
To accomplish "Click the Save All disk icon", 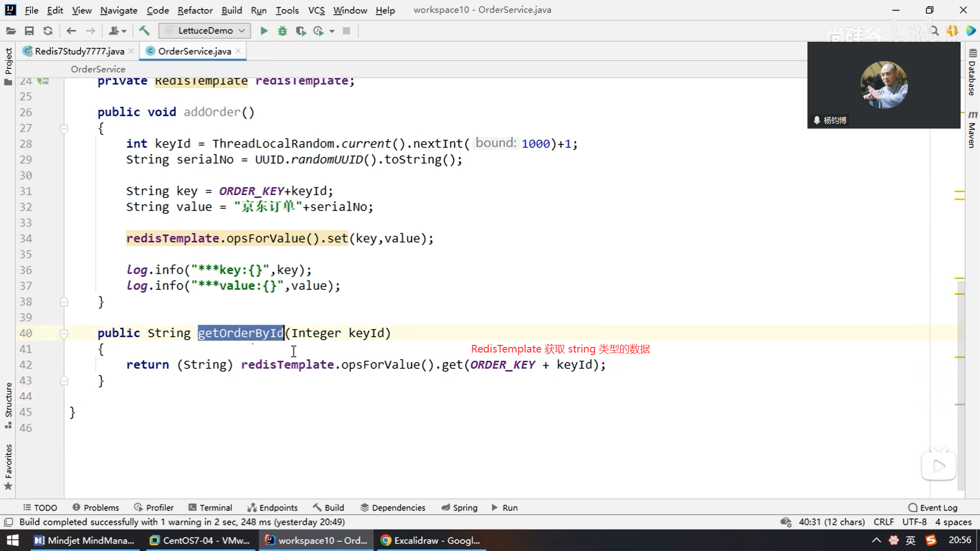I will (x=29, y=31).
